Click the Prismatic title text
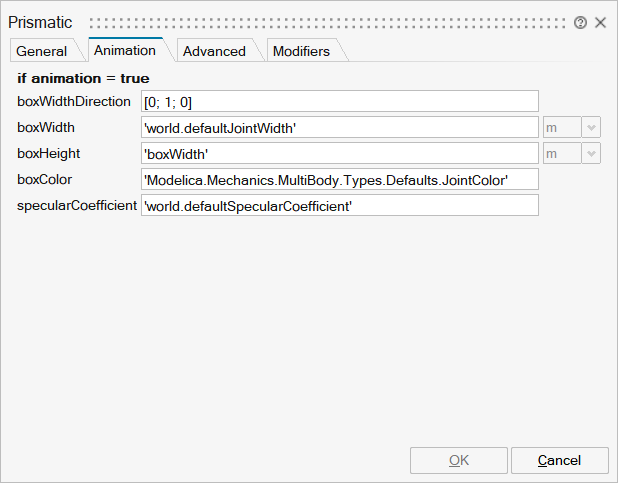 pyautogui.click(x=40, y=22)
